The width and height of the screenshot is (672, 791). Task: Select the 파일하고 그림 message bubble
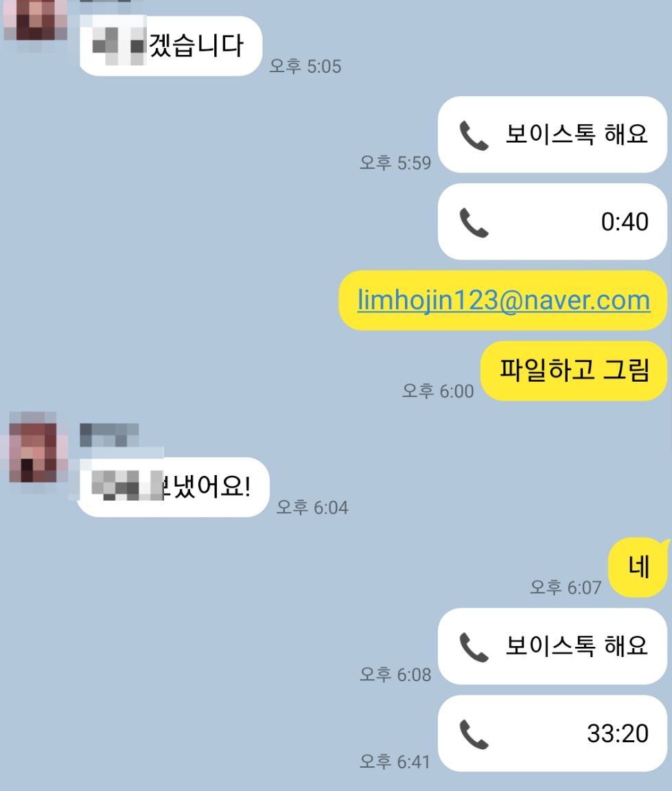tap(574, 371)
